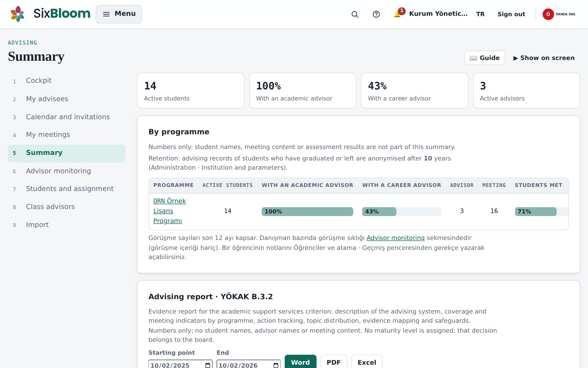Open the End date calendar picker icon

(276, 365)
